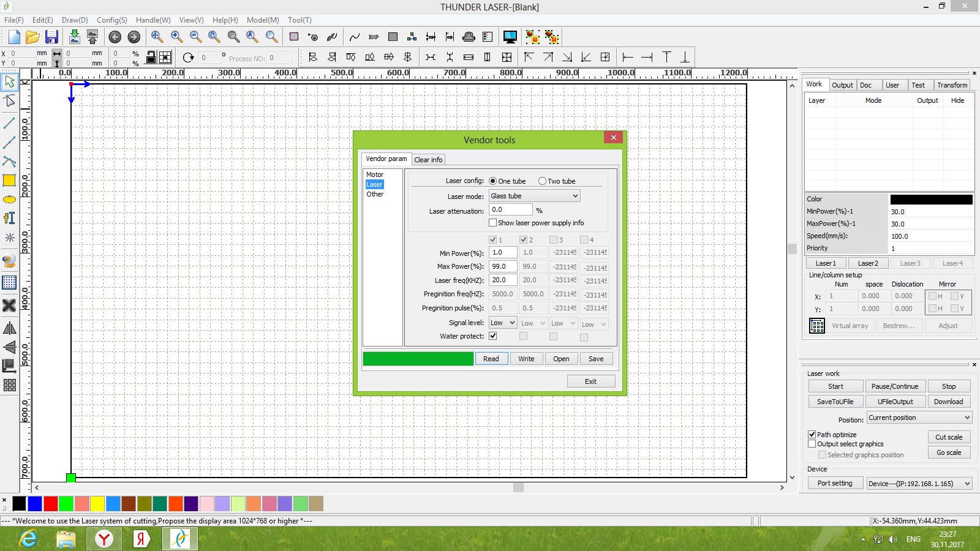Click the black X delete tool
Screen dimensions: 980x551
point(9,305)
